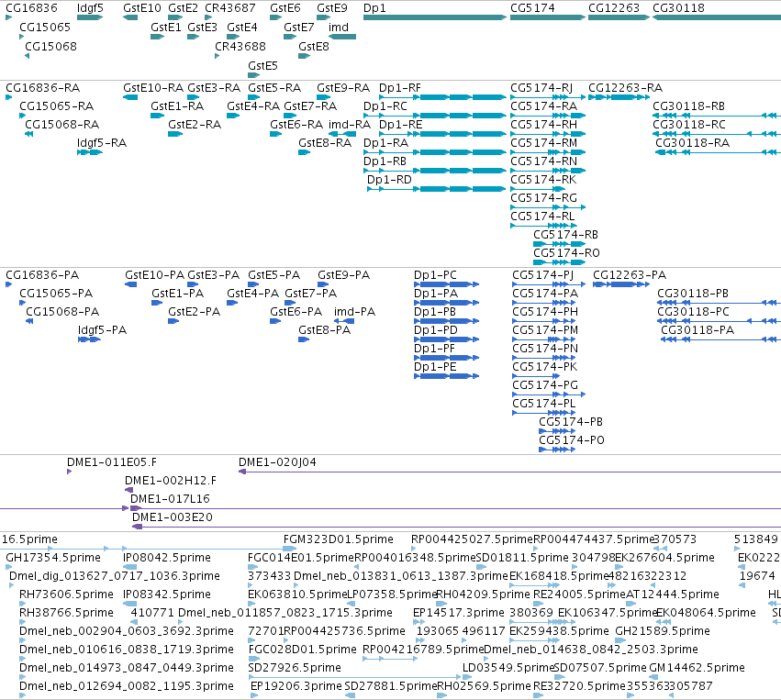Select protein imd-PA
The image size is (781, 700).
(354, 312)
